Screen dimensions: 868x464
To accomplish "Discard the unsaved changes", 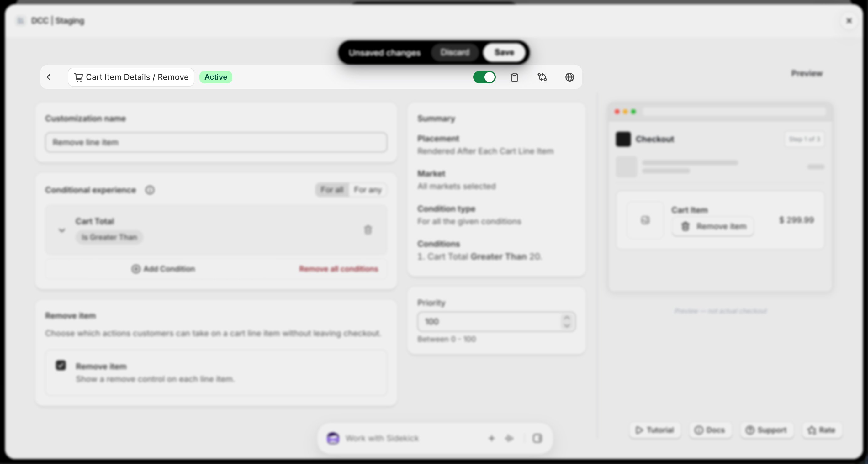I will (x=455, y=53).
